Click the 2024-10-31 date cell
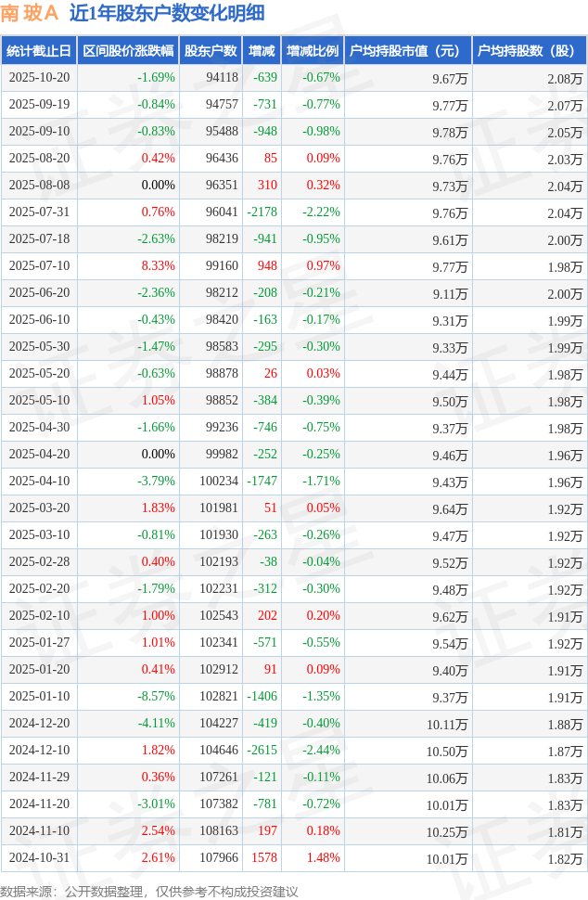588x900 pixels. (x=39, y=858)
